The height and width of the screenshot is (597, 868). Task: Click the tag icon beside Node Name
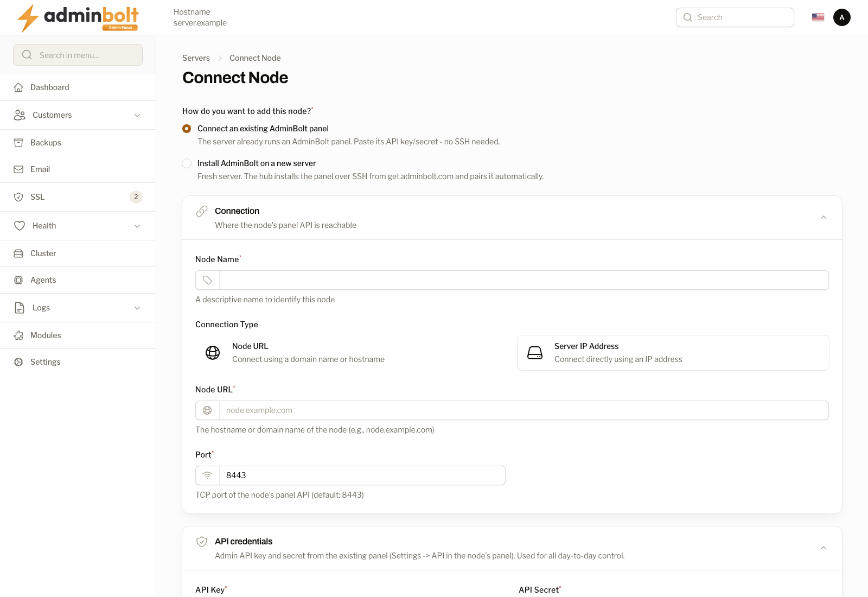207,280
